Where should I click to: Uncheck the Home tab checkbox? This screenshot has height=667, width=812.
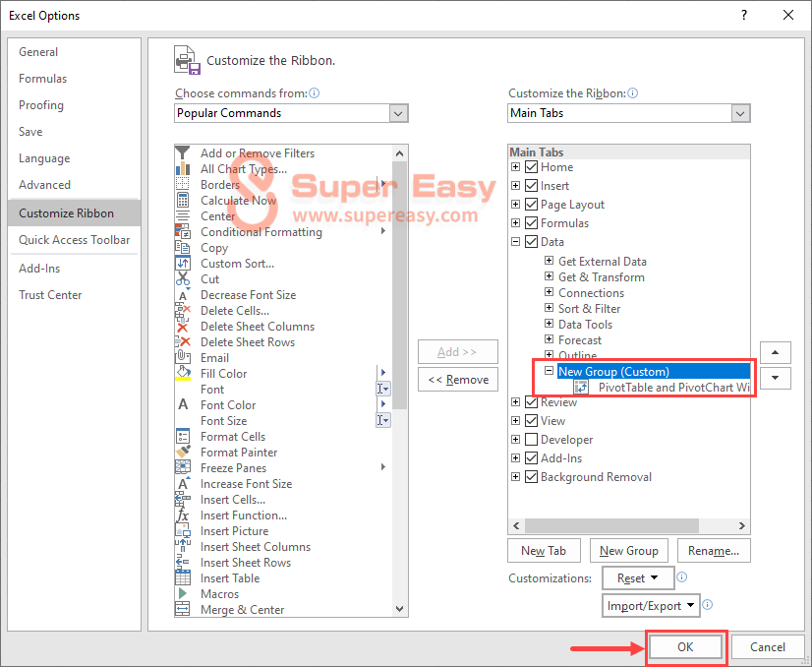531,167
